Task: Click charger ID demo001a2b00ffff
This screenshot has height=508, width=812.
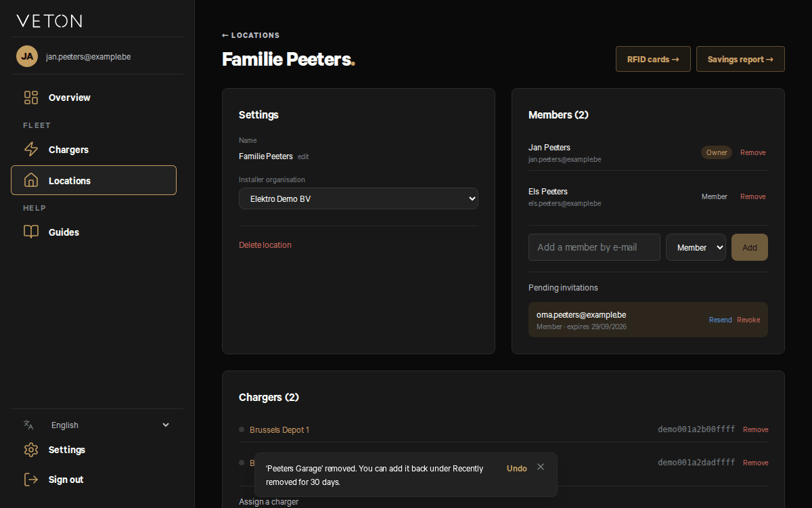Action: 696,429
